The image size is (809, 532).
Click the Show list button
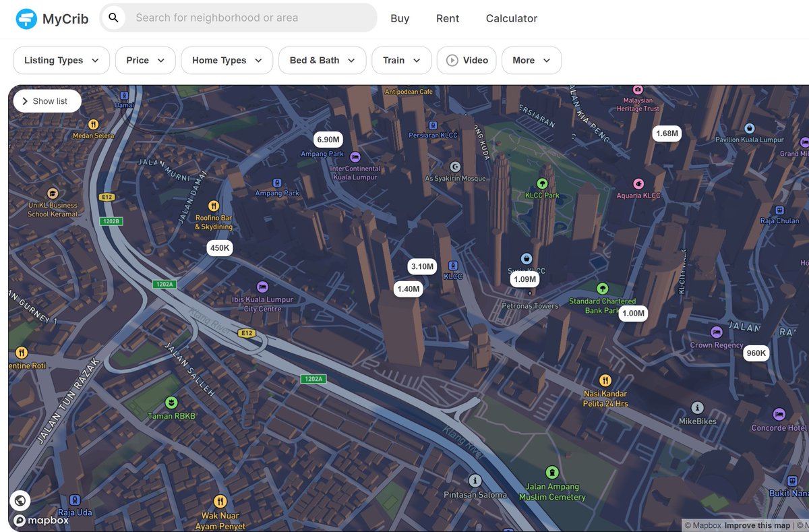click(47, 101)
